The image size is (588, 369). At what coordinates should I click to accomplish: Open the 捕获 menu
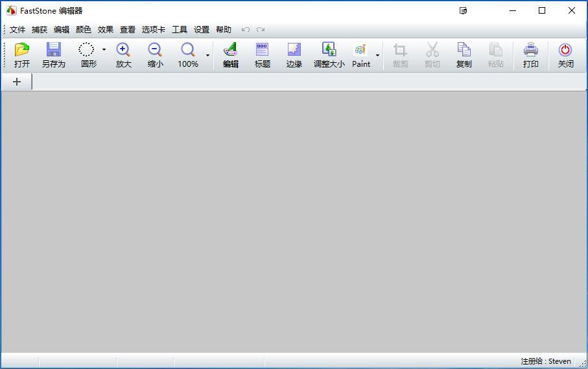click(40, 30)
